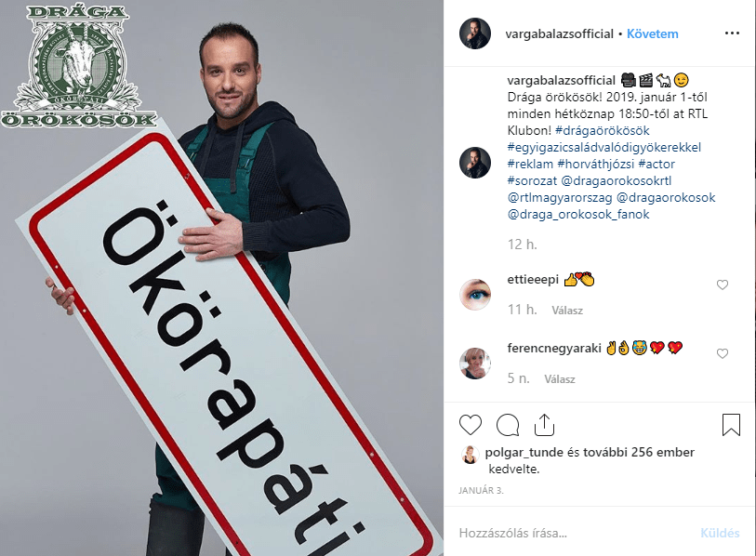The height and width of the screenshot is (556, 756).
Task: Click the Hozzászólás írása comment field
Action: pyautogui.click(x=574, y=533)
